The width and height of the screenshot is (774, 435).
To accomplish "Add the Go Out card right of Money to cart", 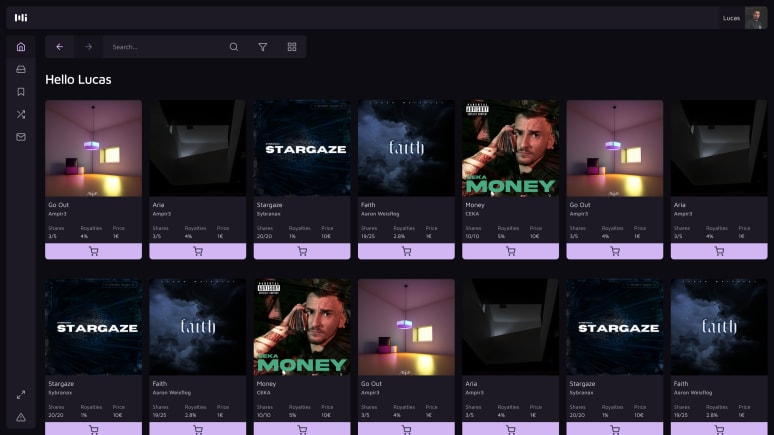I will coord(615,251).
